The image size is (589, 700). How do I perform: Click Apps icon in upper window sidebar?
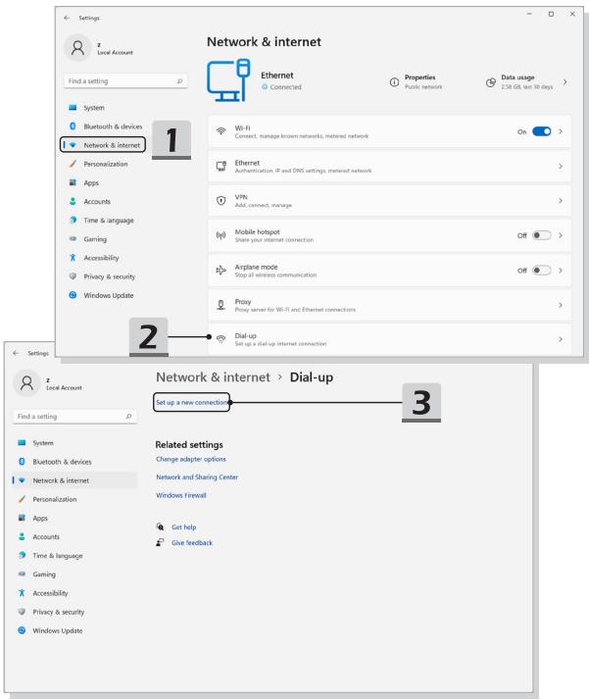(73, 182)
